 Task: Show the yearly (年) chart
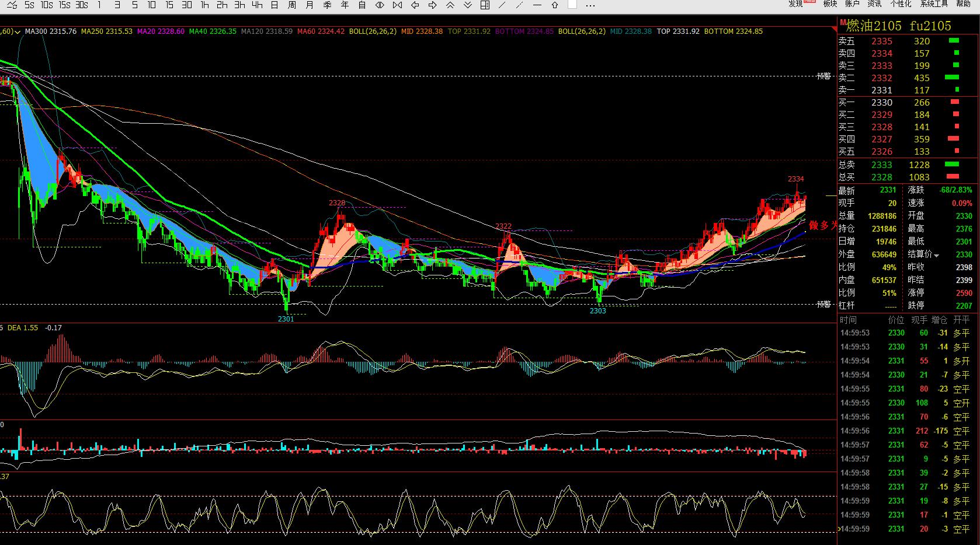[345, 5]
